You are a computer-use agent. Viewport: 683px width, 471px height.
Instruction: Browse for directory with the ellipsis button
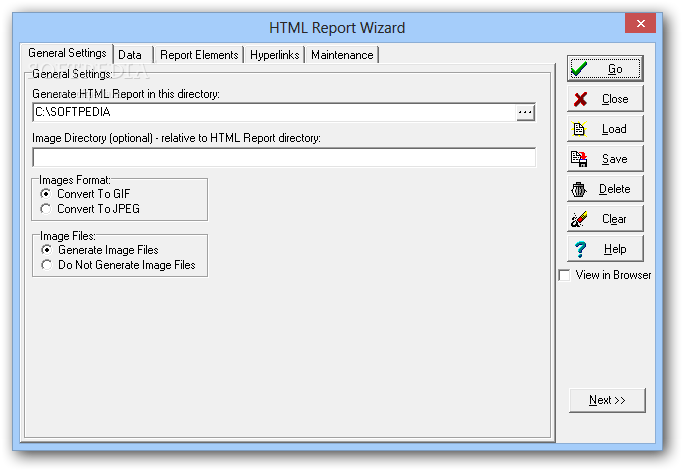tap(525, 112)
